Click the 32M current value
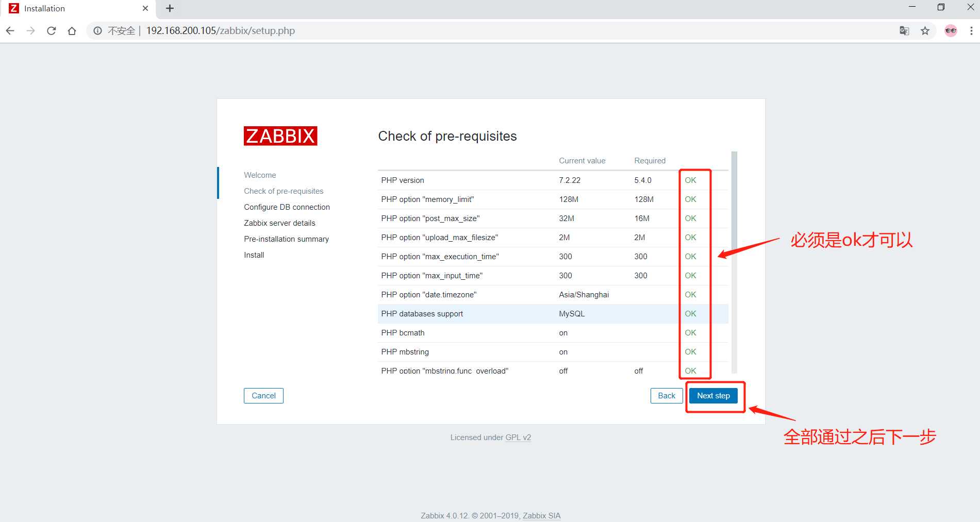The width and height of the screenshot is (980, 522). click(x=567, y=218)
